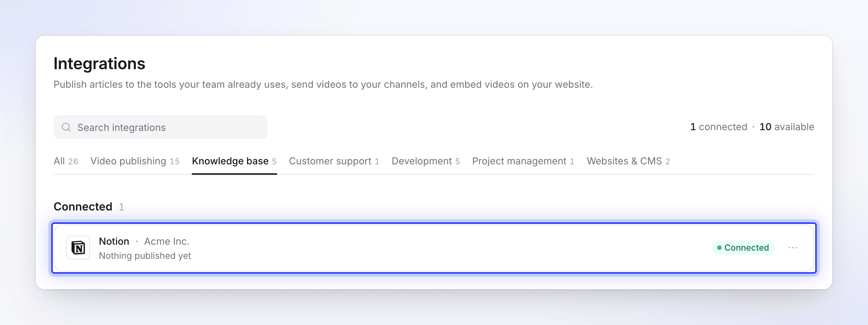
Task: Go to the Customer support tab
Action: pos(334,161)
